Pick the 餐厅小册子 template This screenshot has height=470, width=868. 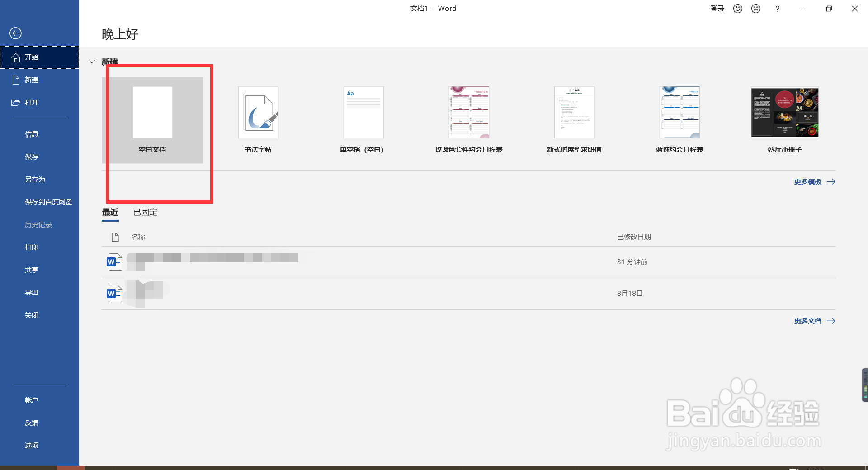(785, 120)
